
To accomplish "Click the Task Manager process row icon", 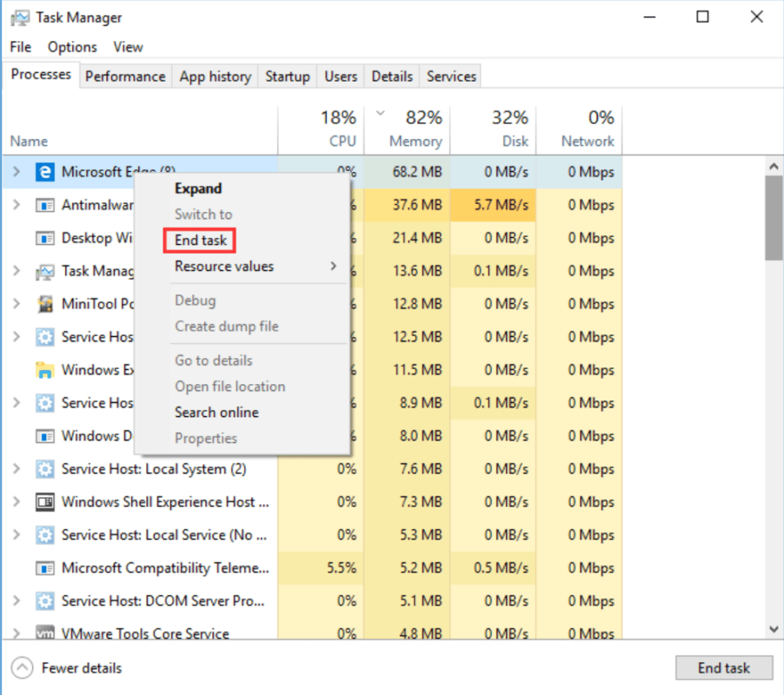I will (x=45, y=271).
